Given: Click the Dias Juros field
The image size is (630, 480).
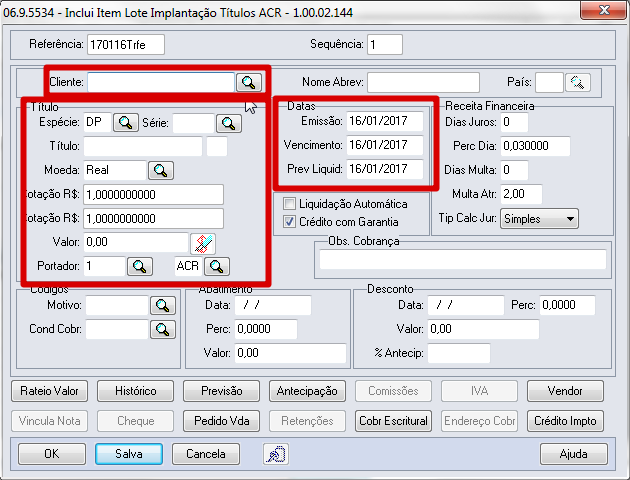Looking at the screenshot, I should coord(514,122).
